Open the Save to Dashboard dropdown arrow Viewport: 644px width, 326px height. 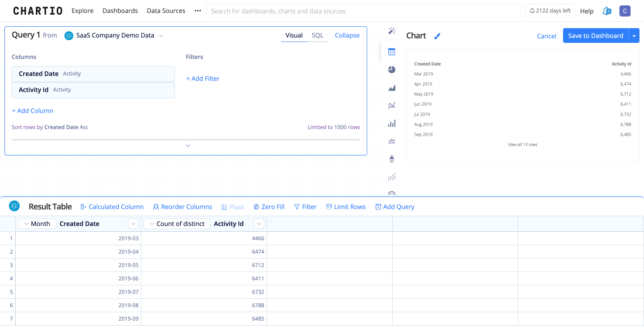click(634, 36)
